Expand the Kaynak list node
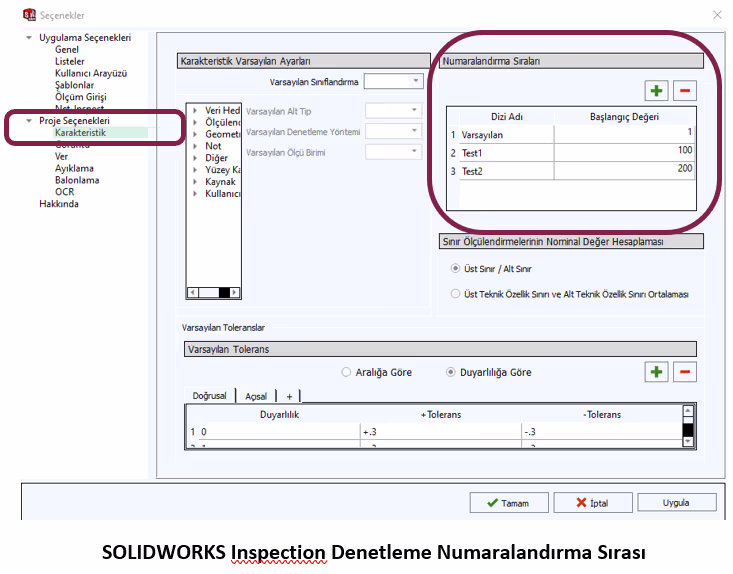The width and height of the screenshot is (733, 574). 194,182
